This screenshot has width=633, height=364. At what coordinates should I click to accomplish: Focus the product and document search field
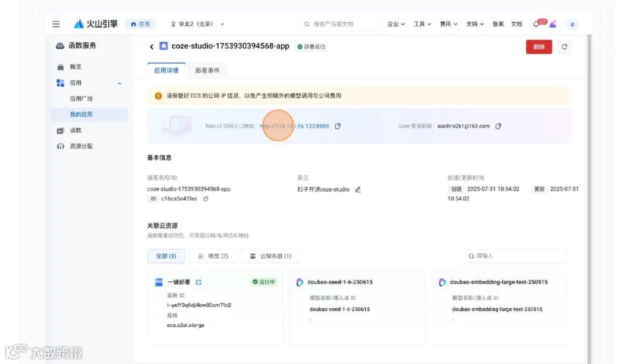pos(341,24)
